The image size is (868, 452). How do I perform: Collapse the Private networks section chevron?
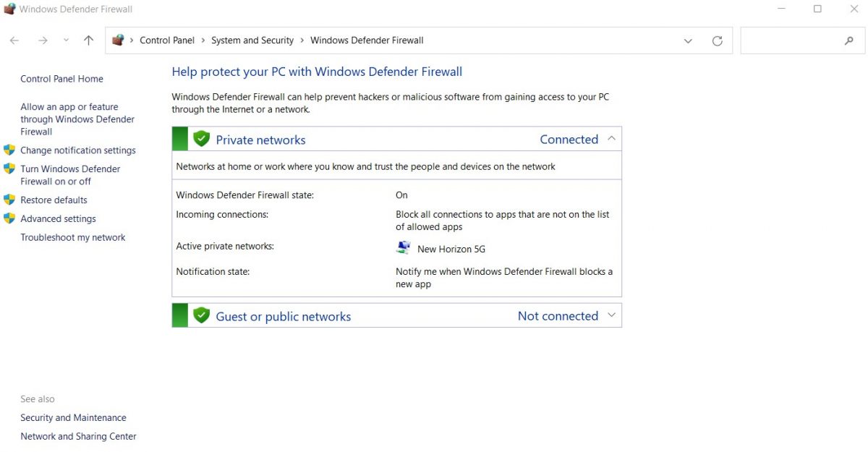[611, 139]
